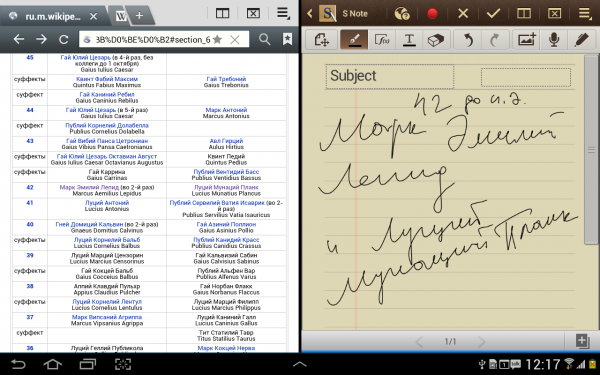
Task: Go back from S Note
Action: click(x=310, y=14)
